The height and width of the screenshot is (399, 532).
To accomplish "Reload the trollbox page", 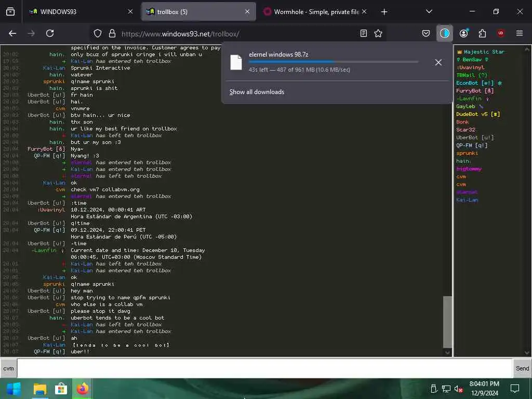I will (x=50, y=33).
